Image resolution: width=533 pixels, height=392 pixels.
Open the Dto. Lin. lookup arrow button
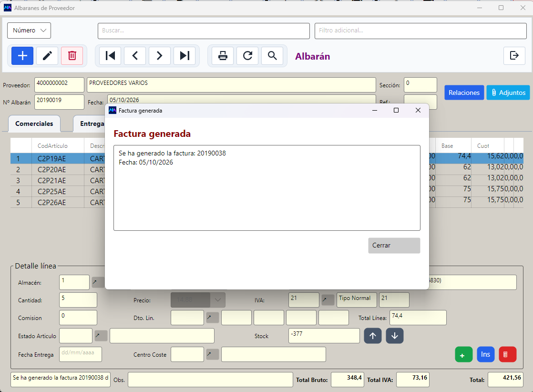(213, 318)
